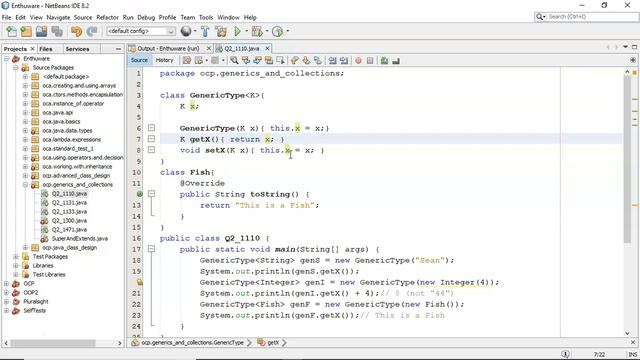Click the Clean and Build Project icon
The height and width of the screenshot is (360, 640).
tap(221, 31)
